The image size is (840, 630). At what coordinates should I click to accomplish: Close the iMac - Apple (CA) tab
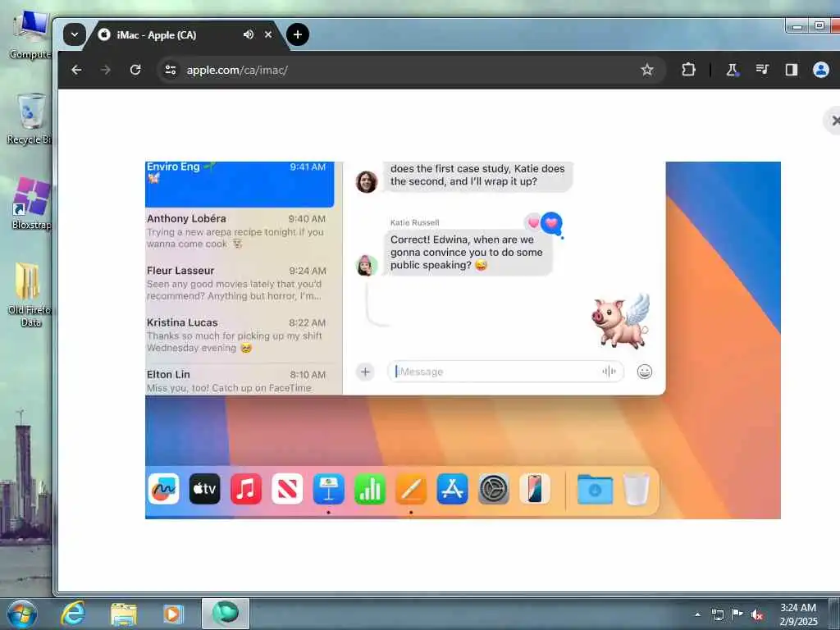(268, 34)
